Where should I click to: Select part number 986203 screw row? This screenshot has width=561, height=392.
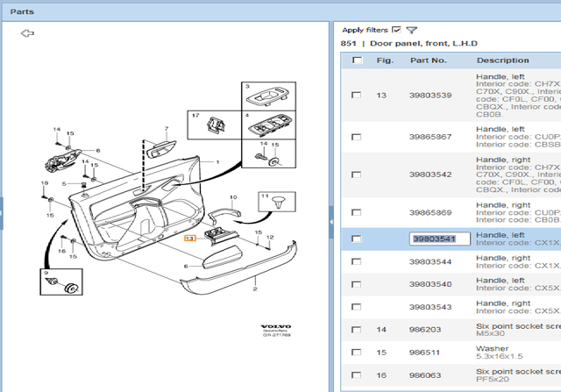(x=426, y=329)
